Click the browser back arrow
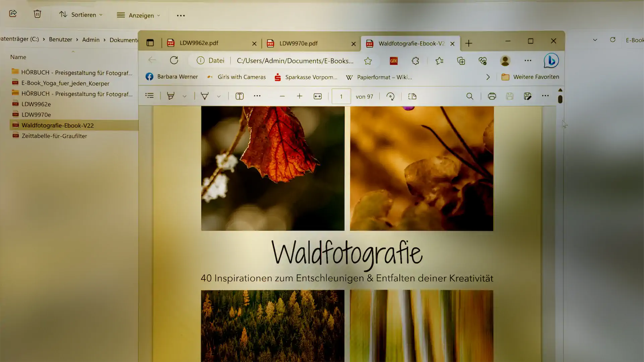This screenshot has height=362, width=644. (152, 60)
